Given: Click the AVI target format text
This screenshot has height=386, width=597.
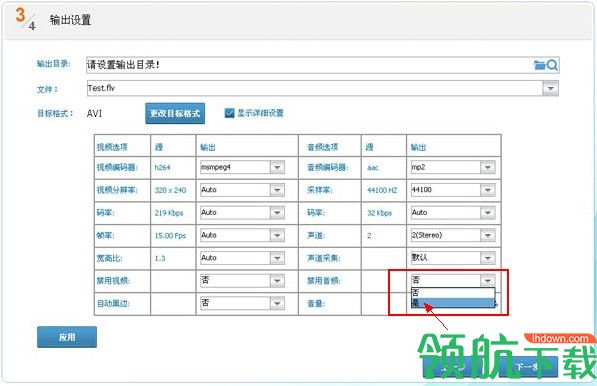Looking at the screenshot, I should coord(94,113).
